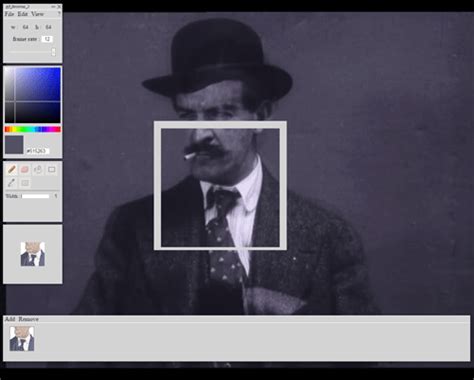
Task: Click the Add frame button
Action: (10, 319)
